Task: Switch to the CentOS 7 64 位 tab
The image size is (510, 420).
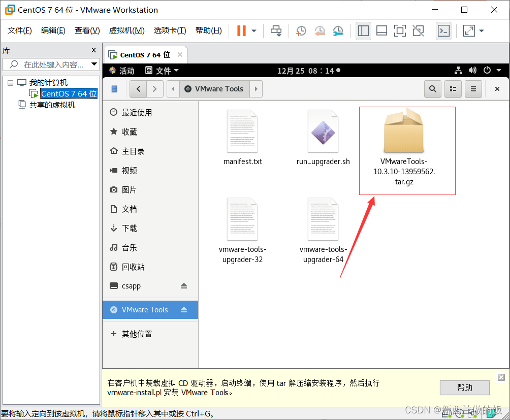Action: pos(145,55)
